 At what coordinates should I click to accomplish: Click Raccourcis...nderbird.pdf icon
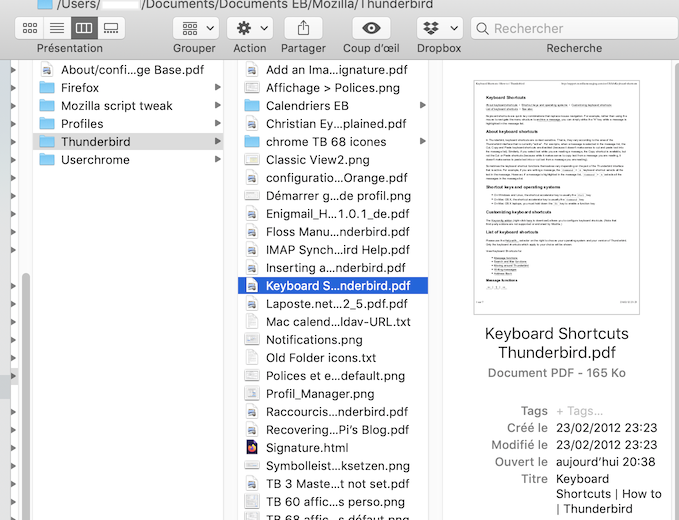tap(252, 412)
